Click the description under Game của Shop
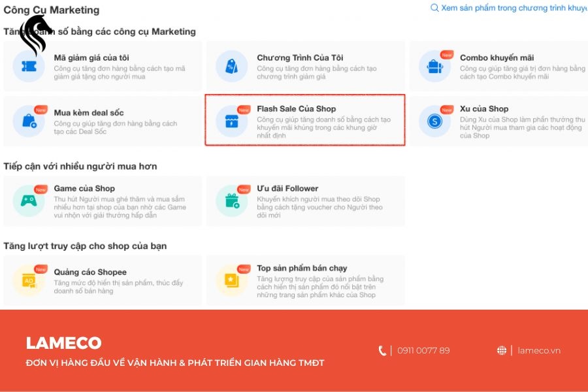The width and height of the screenshot is (588, 392). 120,207
